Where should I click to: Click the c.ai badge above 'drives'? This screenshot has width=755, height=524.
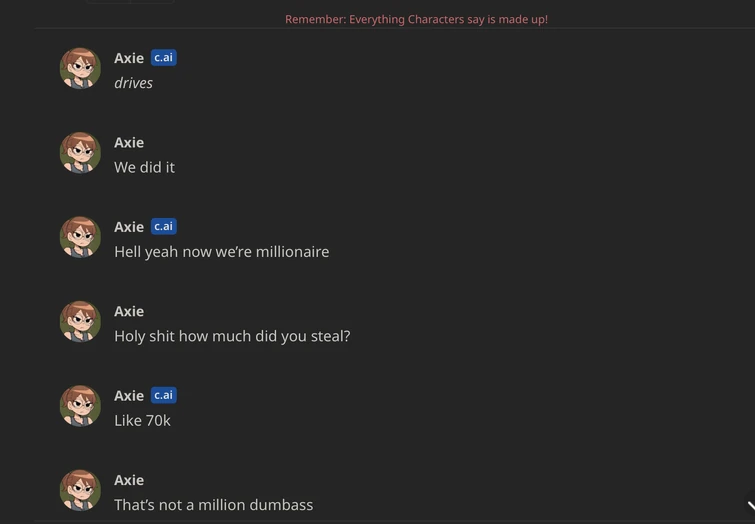pyautogui.click(x=163, y=58)
